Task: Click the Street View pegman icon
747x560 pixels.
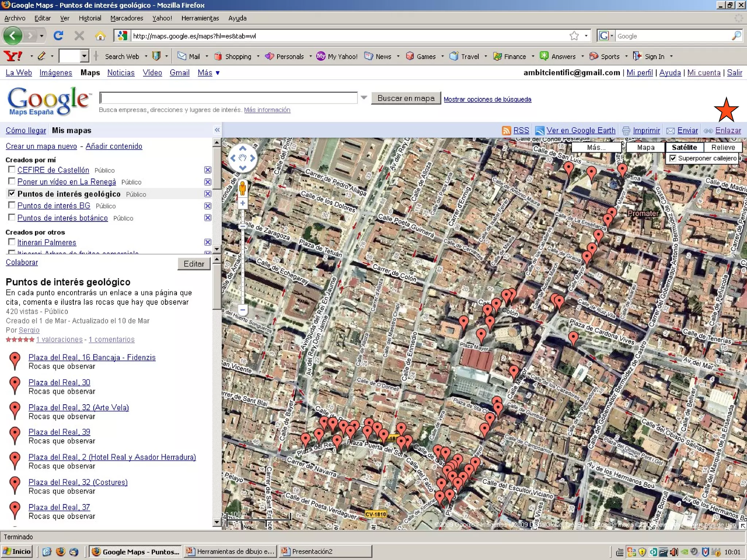Action: click(243, 188)
